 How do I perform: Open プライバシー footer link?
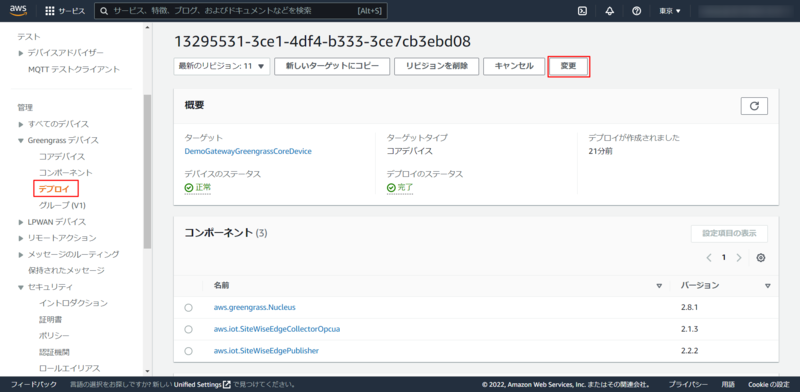pos(688,384)
